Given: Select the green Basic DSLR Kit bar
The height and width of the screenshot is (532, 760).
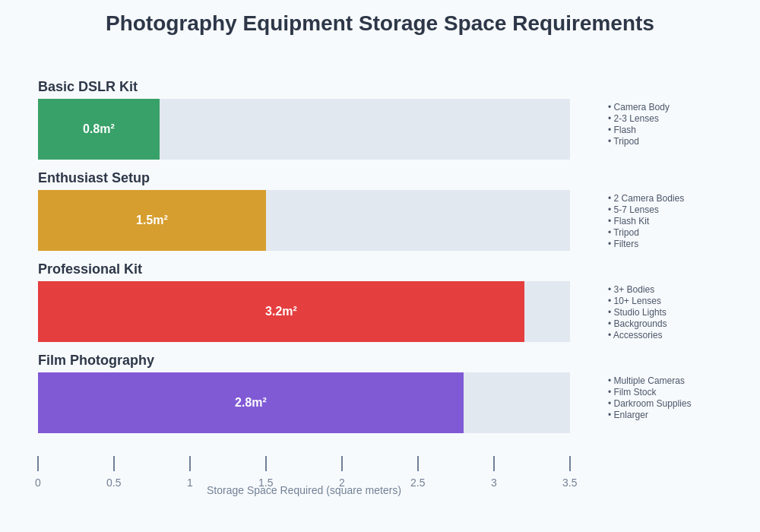Looking at the screenshot, I should pos(99,129).
